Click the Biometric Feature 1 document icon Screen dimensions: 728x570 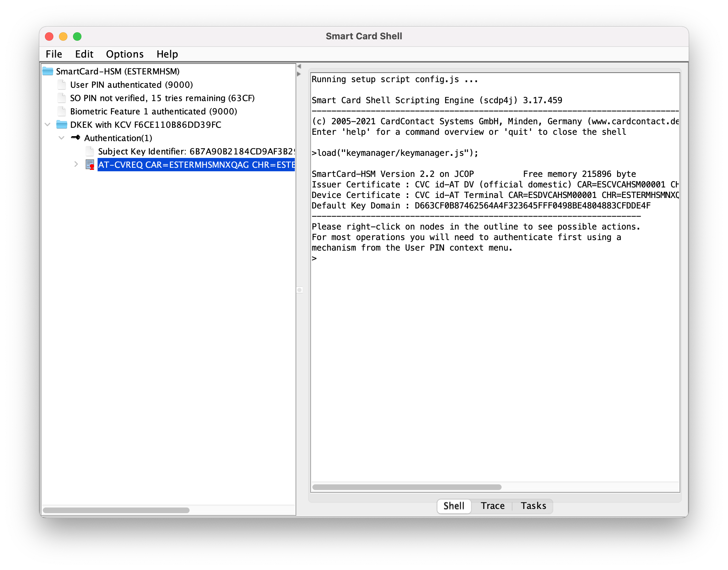[x=62, y=111]
